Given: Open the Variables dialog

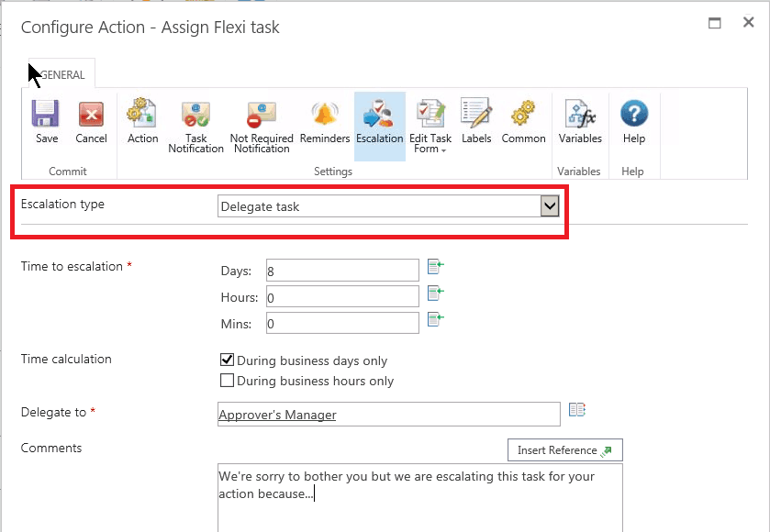Looking at the screenshot, I should point(580,122).
